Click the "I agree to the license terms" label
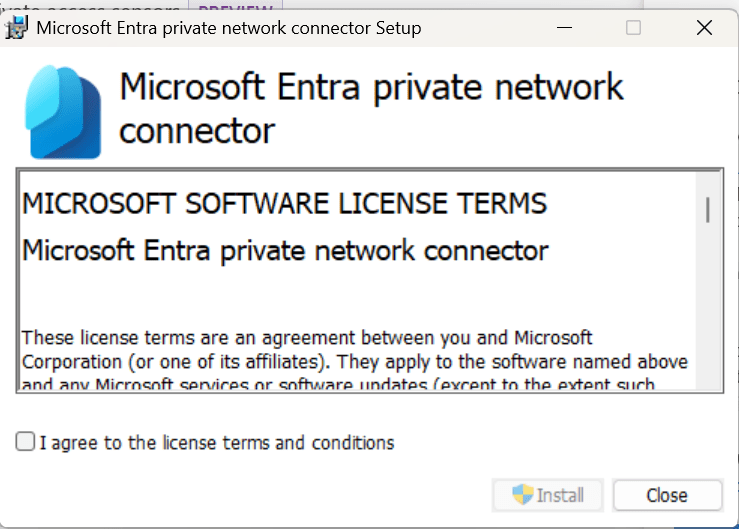This screenshot has width=739, height=529. [x=217, y=443]
